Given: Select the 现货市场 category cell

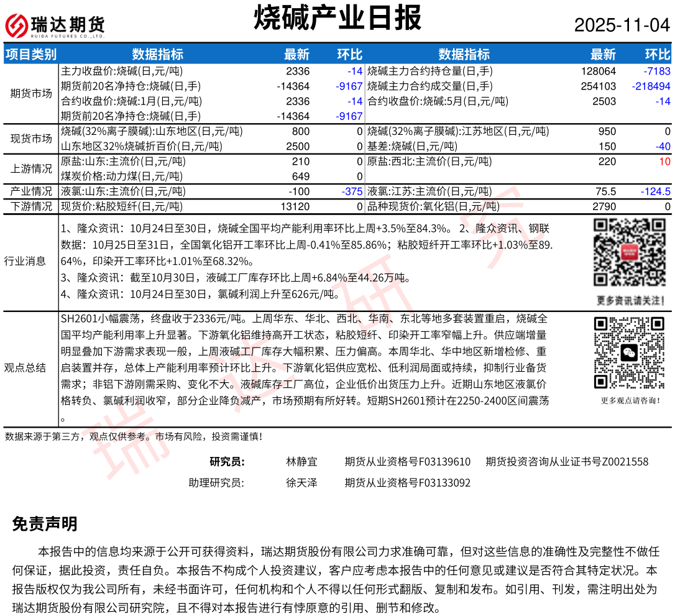Looking at the screenshot, I should coord(31,139).
